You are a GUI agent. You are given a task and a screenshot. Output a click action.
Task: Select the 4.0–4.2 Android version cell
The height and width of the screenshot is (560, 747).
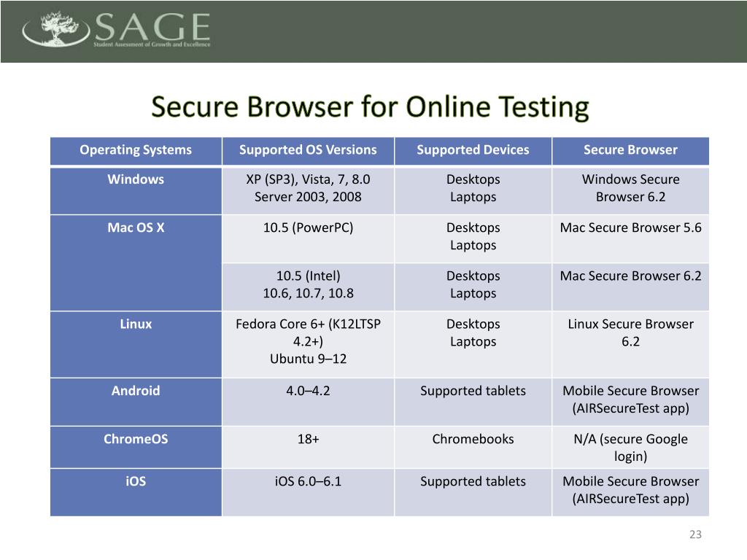pyautogui.click(x=308, y=402)
